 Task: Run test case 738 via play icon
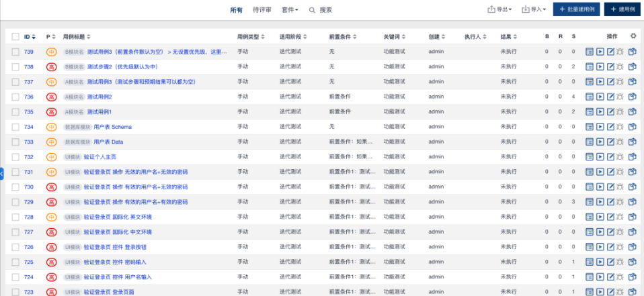pyautogui.click(x=600, y=67)
